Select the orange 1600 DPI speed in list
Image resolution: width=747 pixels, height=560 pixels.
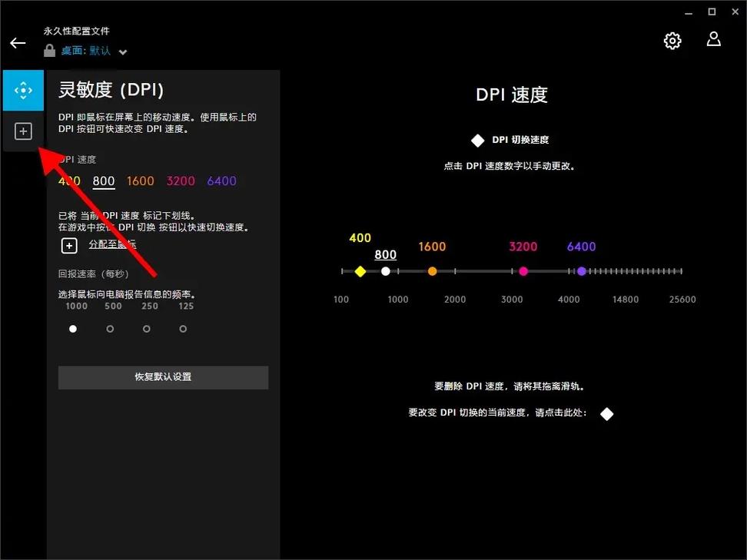140,181
